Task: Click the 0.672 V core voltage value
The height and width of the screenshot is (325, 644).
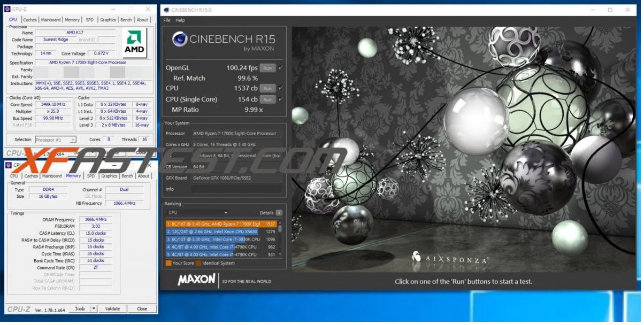Action: (x=101, y=53)
